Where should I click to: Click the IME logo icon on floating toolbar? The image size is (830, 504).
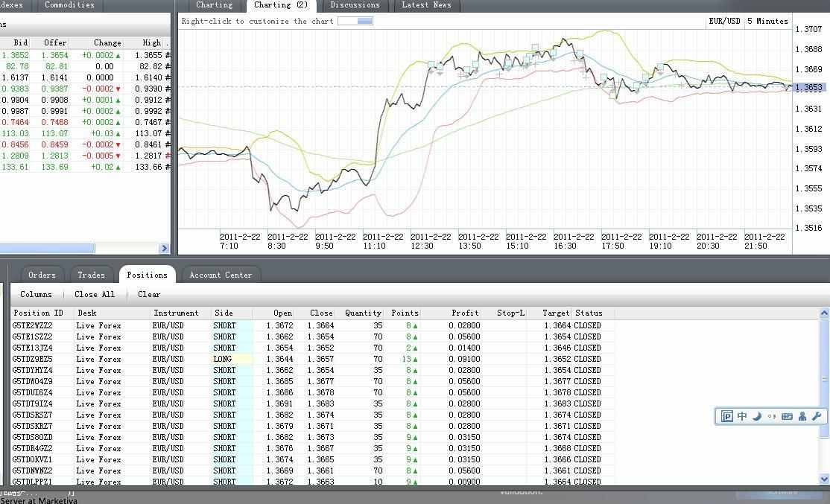click(x=727, y=416)
